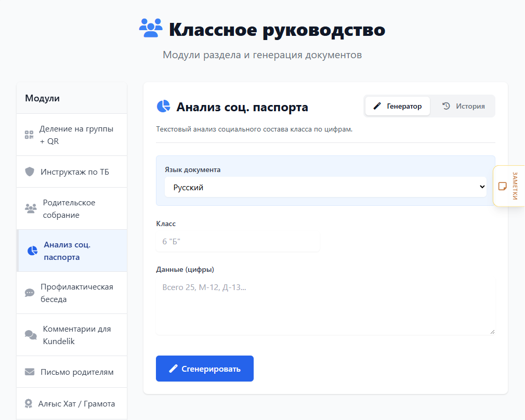Click the envelope icon for Письмо родителям
Screen dimensions: 525x420
tap(30, 372)
